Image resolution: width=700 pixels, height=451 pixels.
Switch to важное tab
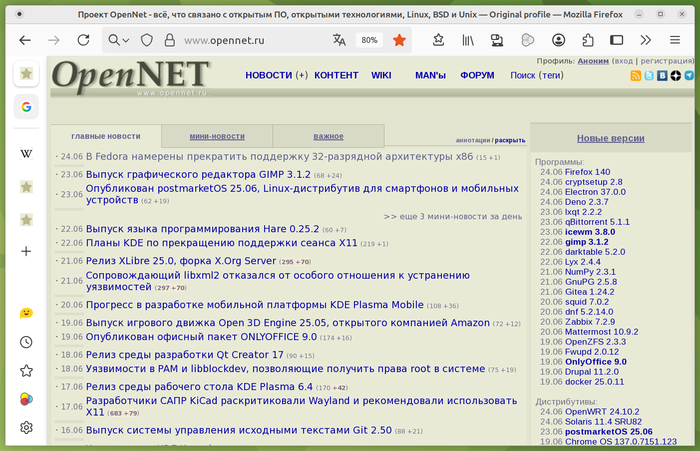click(x=328, y=136)
